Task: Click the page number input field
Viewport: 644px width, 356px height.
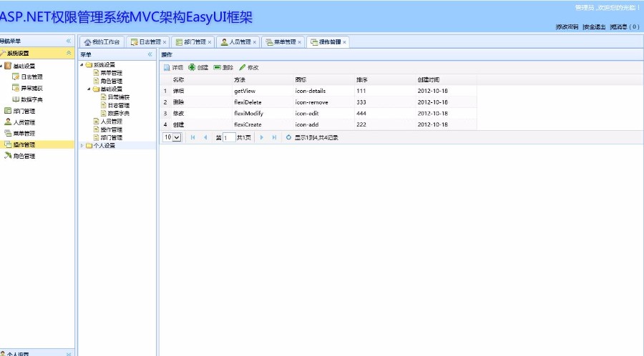Action: tap(228, 137)
